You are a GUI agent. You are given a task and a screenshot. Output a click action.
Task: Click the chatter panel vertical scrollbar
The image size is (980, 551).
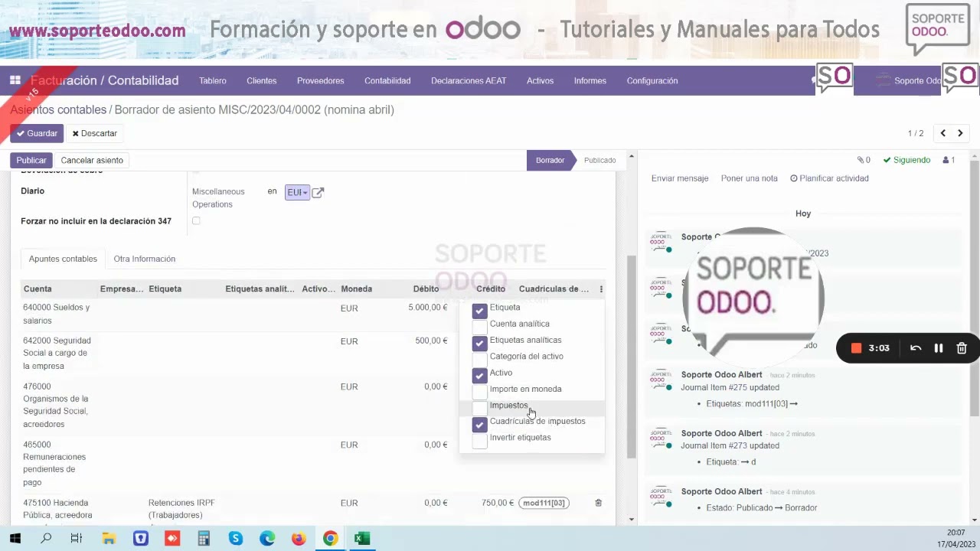[975, 289]
